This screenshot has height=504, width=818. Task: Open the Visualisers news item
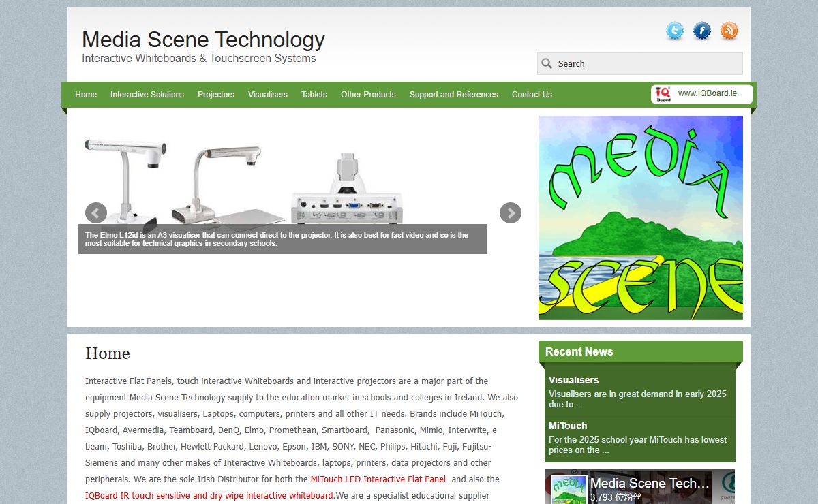[x=574, y=380]
